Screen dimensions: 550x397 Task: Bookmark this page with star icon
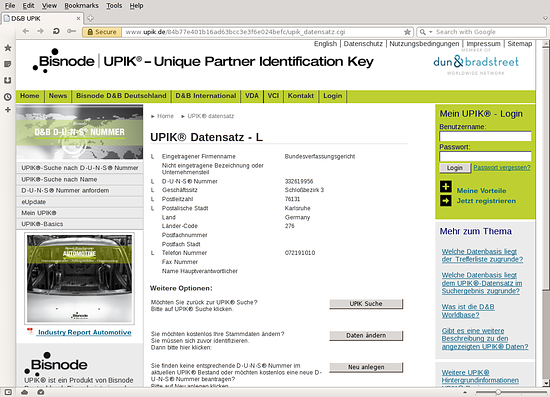(x=407, y=32)
